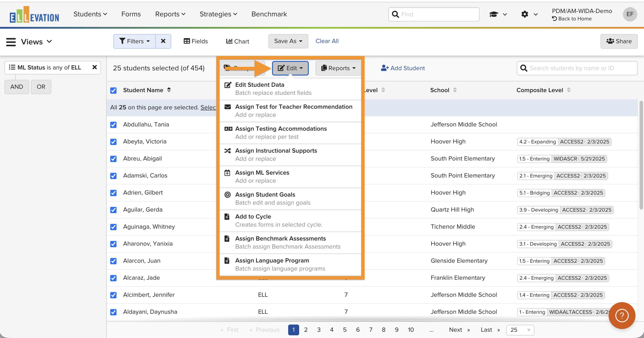Sort by School column arrows

point(455,90)
